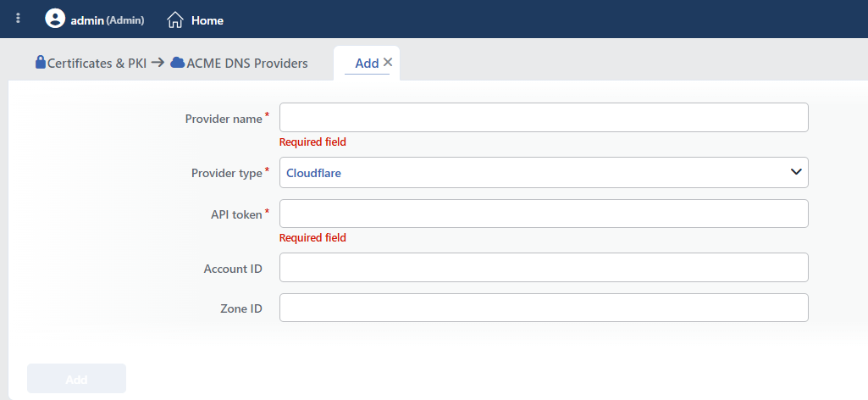
Task: Go to Certificates & PKI breadcrumb
Action: [97, 64]
